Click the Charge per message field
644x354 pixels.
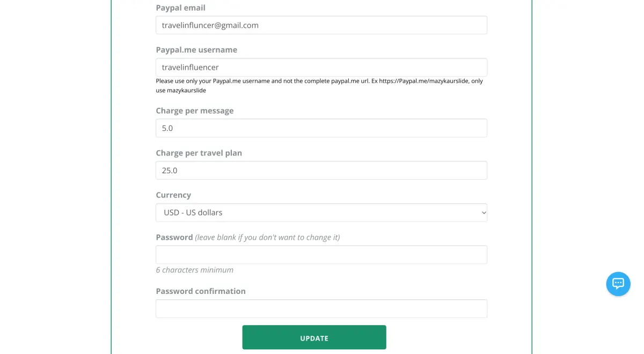point(321,128)
